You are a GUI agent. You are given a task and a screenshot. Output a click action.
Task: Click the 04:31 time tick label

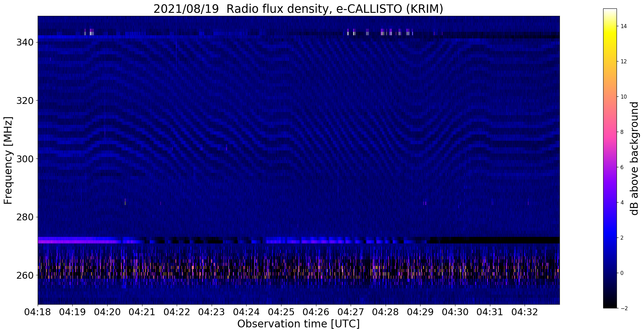pos(490,312)
